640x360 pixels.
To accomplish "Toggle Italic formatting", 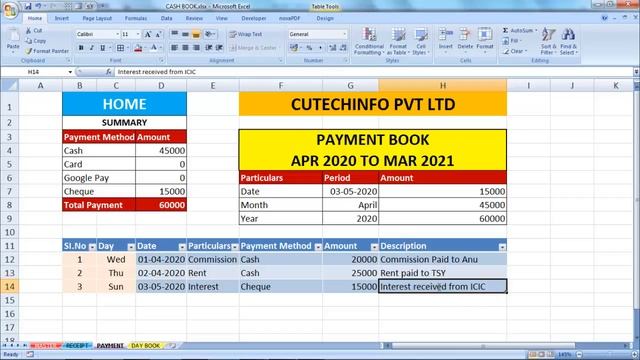I will point(91,48).
